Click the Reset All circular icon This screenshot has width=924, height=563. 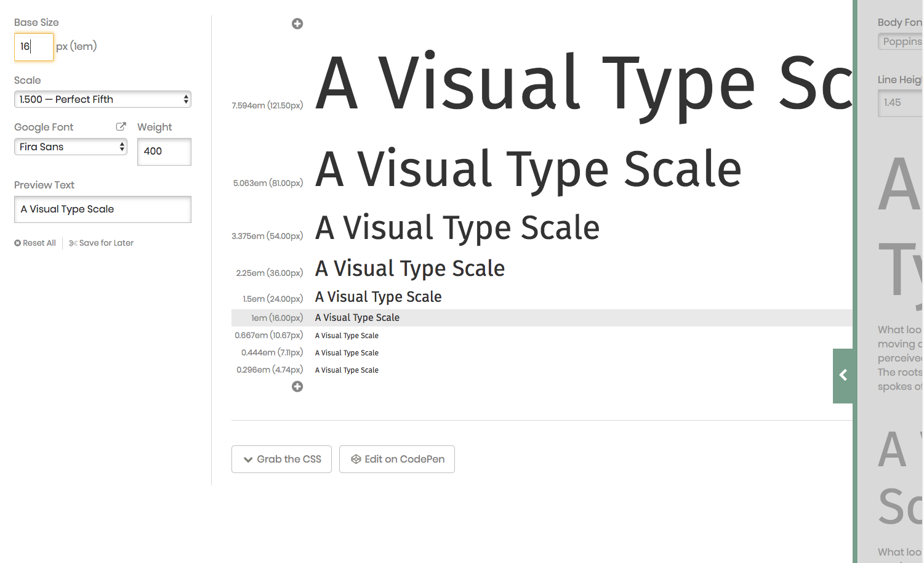point(17,243)
